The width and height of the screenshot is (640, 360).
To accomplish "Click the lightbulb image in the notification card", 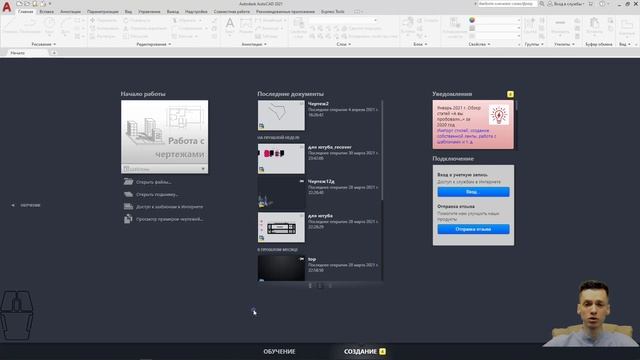I will [498, 115].
